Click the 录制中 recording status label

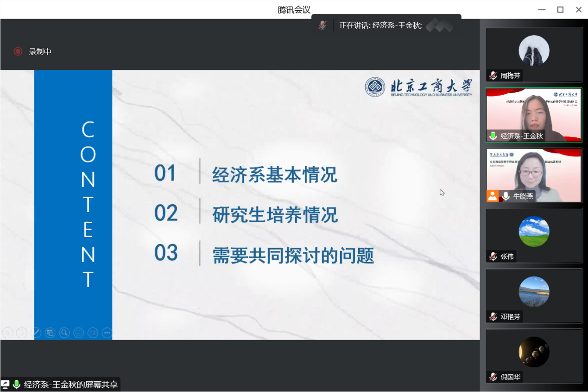40,51
